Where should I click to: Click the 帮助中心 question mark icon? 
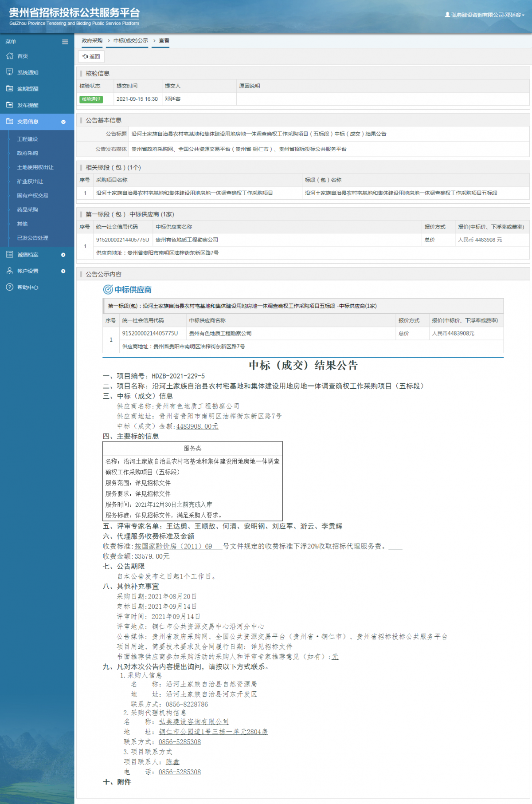click(x=10, y=287)
